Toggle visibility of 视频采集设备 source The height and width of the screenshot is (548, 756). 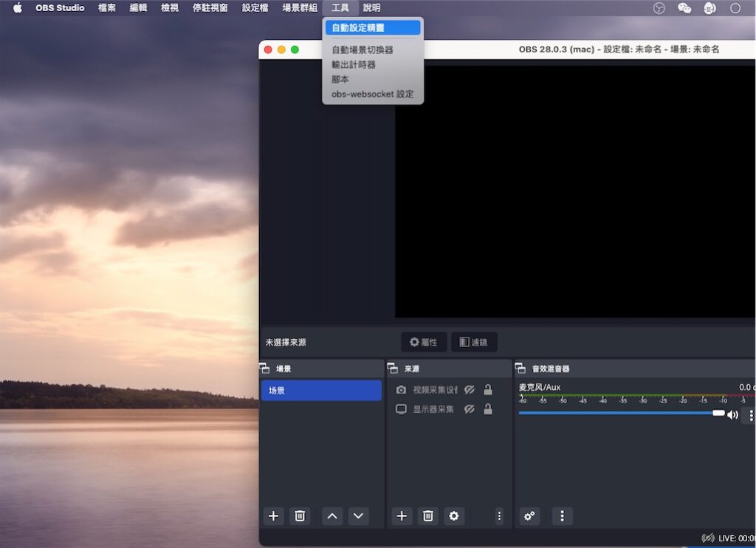469,390
